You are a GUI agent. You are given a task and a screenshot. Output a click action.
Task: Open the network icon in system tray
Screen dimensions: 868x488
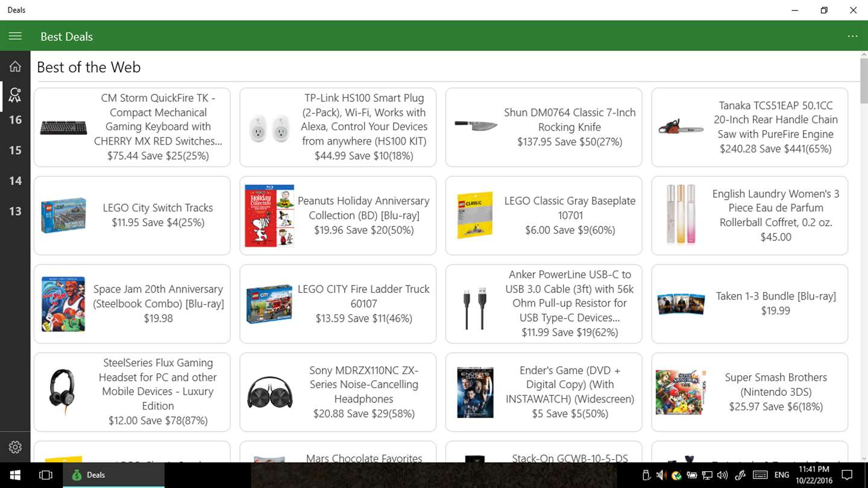708,475
